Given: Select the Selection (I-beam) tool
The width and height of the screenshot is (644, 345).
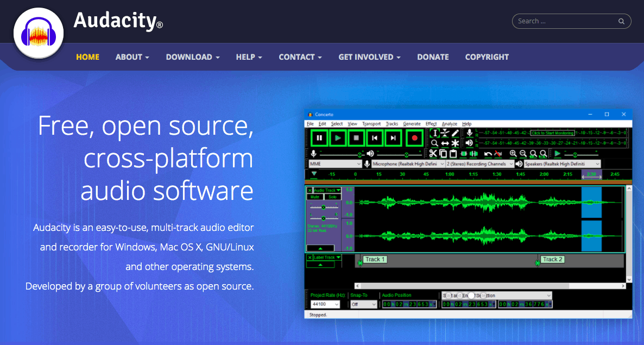Looking at the screenshot, I should pos(434,133).
